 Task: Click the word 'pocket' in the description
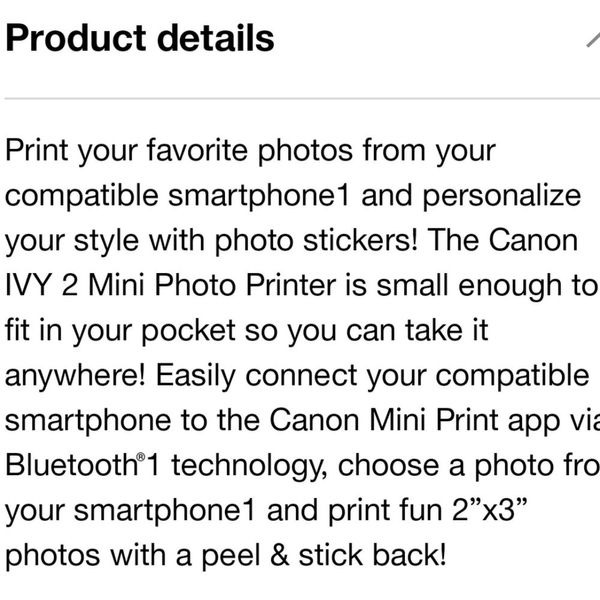(x=189, y=331)
